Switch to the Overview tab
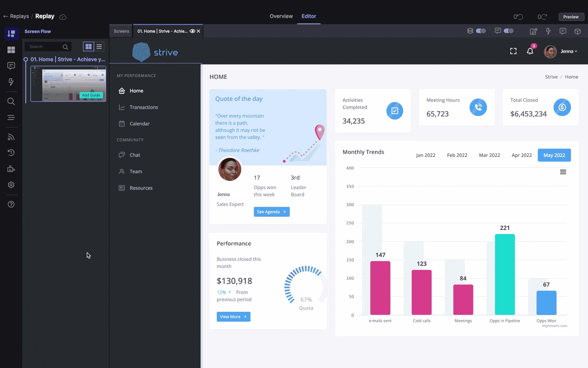The height and width of the screenshot is (368, 588). [281, 16]
